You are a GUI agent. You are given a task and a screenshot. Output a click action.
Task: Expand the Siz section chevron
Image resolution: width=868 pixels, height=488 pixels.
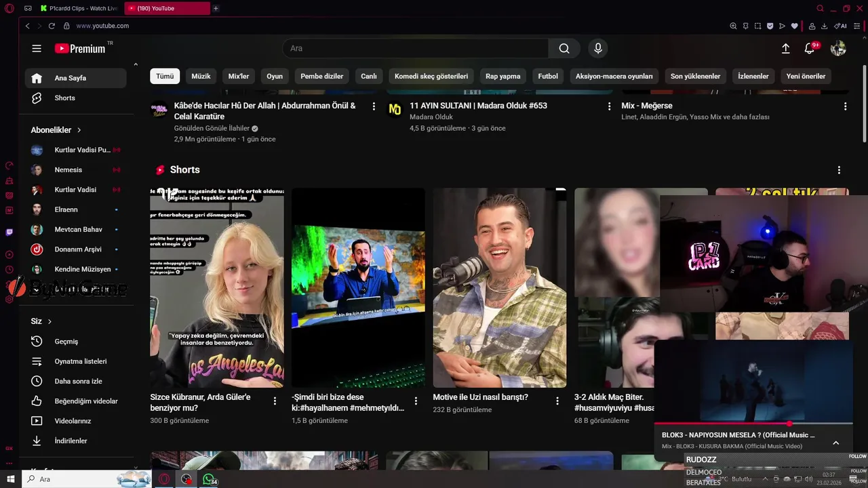pyautogui.click(x=50, y=321)
